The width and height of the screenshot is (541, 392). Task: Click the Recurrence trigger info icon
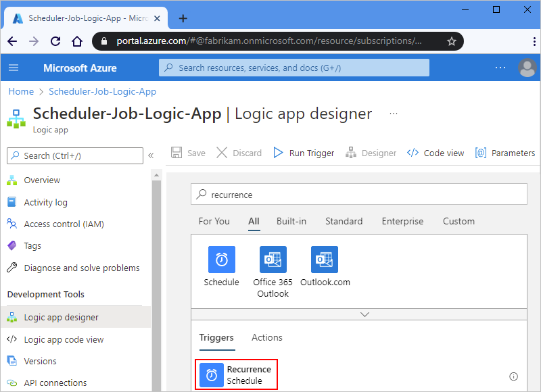(513, 376)
